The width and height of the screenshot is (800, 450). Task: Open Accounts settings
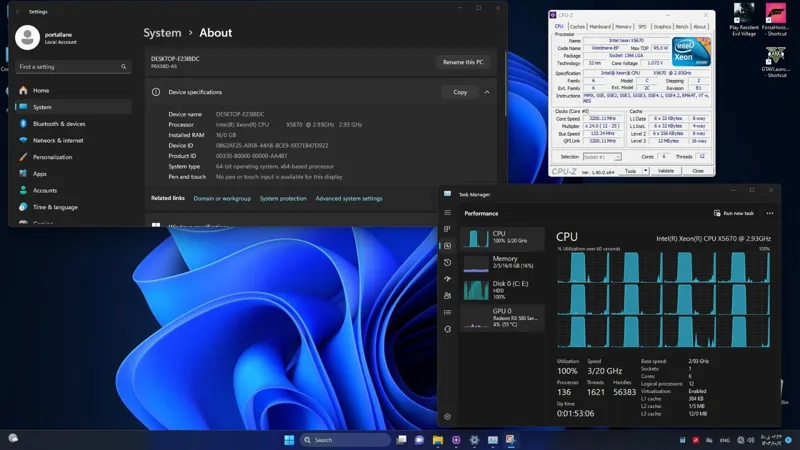pyautogui.click(x=72, y=190)
